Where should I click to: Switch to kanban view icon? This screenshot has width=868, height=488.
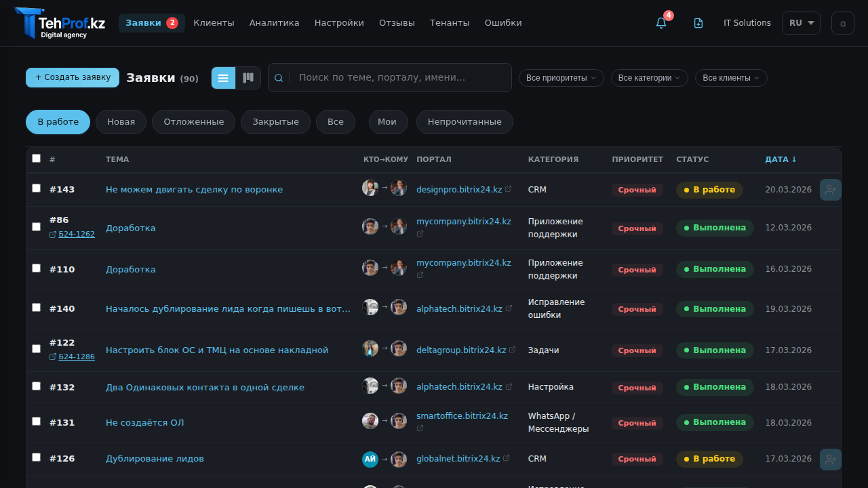point(248,77)
